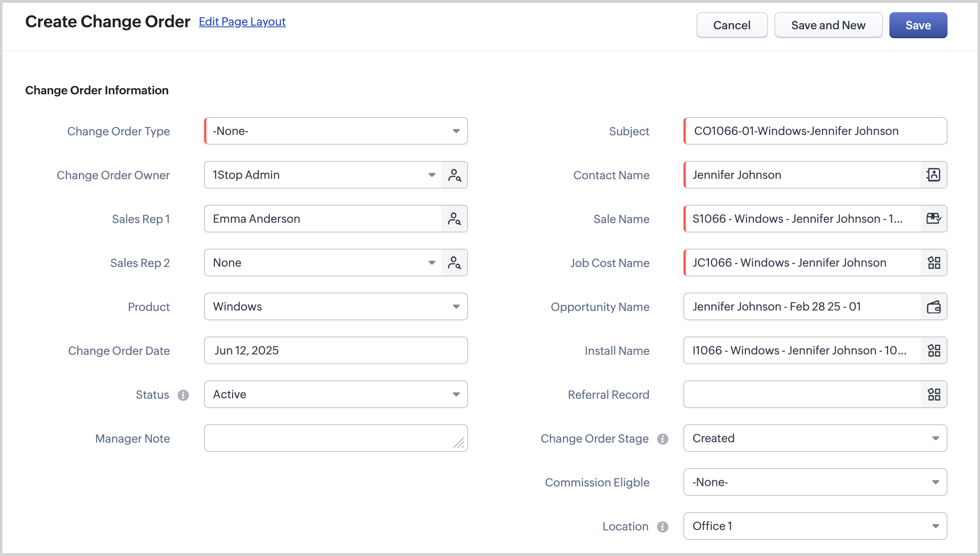Image resolution: width=980 pixels, height=556 pixels.
Task: Open the Edit Page Layout link
Action: click(x=242, y=22)
